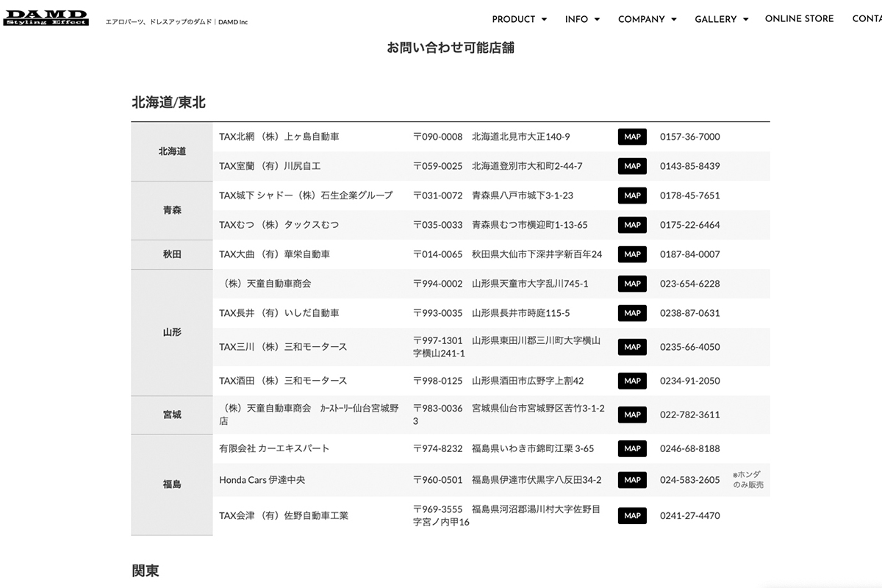Show MAP for 有限会社 カーエキスパート
The image size is (882, 588).
(x=632, y=448)
